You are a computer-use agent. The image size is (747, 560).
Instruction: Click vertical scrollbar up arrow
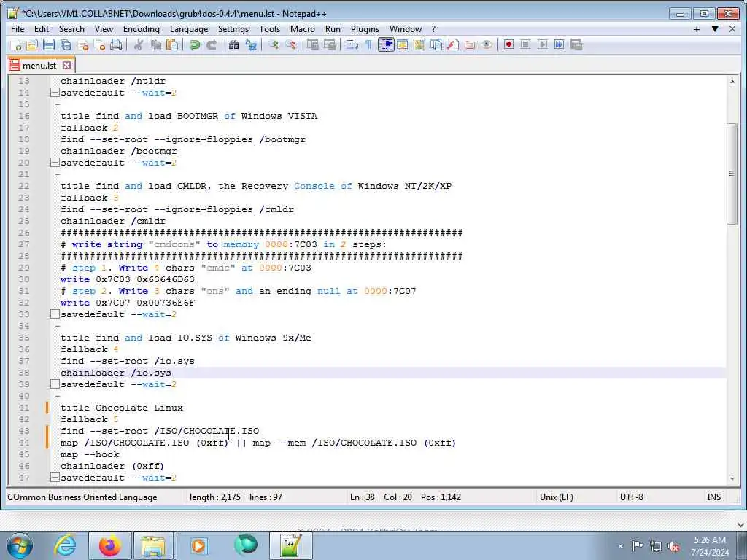click(732, 82)
